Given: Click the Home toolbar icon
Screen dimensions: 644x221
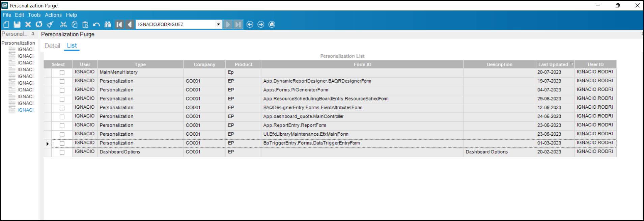Looking at the screenshot, I should pyautogui.click(x=272, y=24).
